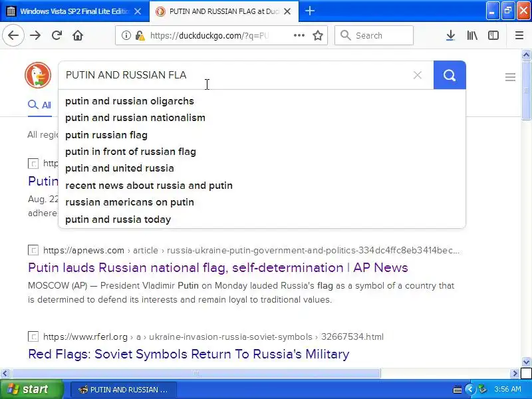Screen dimensions: 532x399
Task: Bookmark this page with the star icon
Action: [x=318, y=35]
